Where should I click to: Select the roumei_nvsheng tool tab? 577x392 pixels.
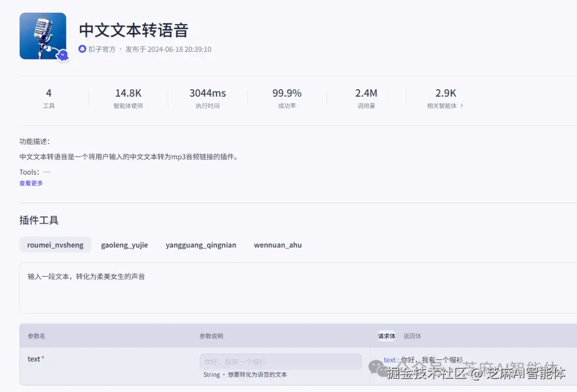(55, 245)
